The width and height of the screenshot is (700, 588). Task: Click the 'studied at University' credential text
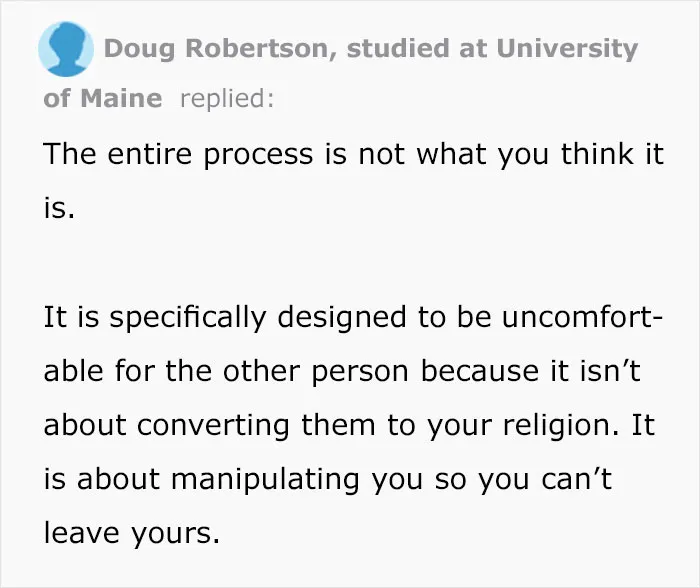492,48
